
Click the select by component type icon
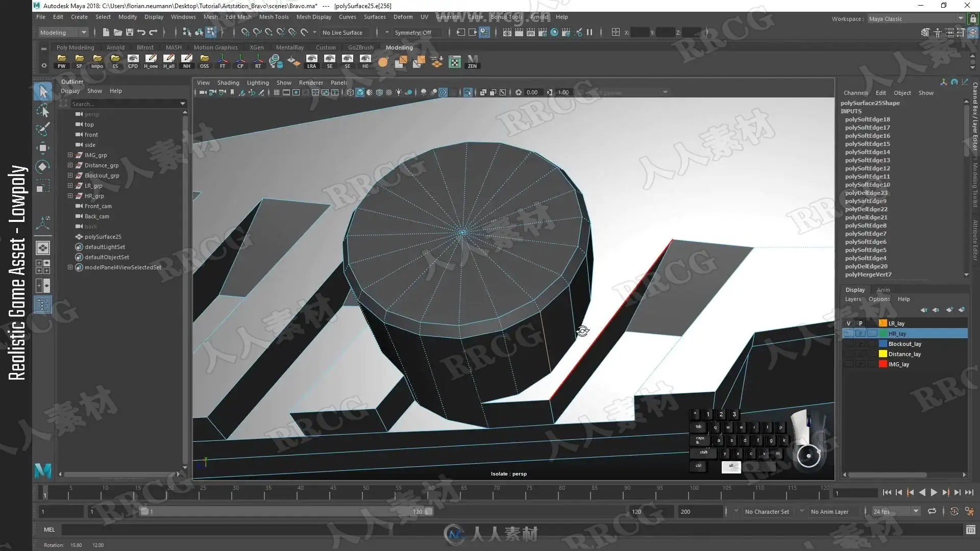pyautogui.click(x=211, y=32)
